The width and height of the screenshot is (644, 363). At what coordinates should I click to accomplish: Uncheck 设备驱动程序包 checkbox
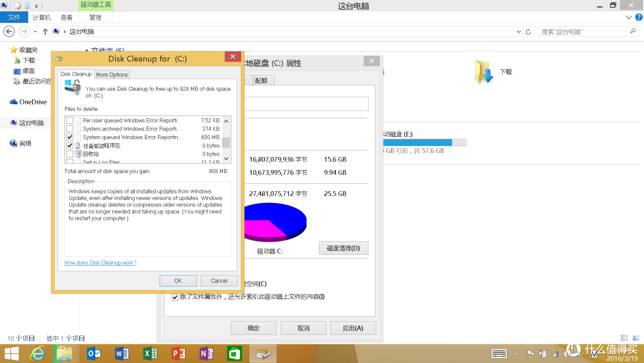70,146
